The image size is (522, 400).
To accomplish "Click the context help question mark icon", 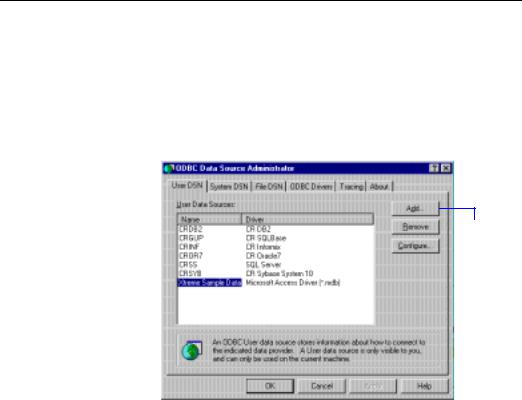I will coord(434,168).
